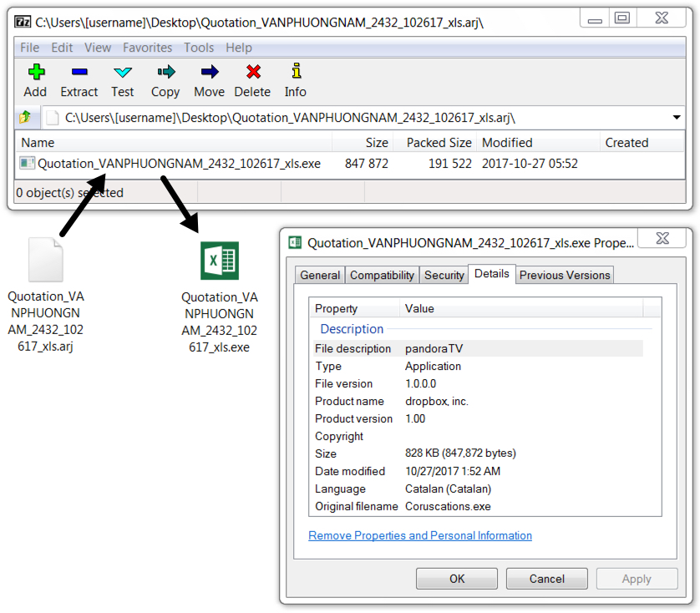Open the Tools menu
The width and height of the screenshot is (700, 613).
click(199, 48)
